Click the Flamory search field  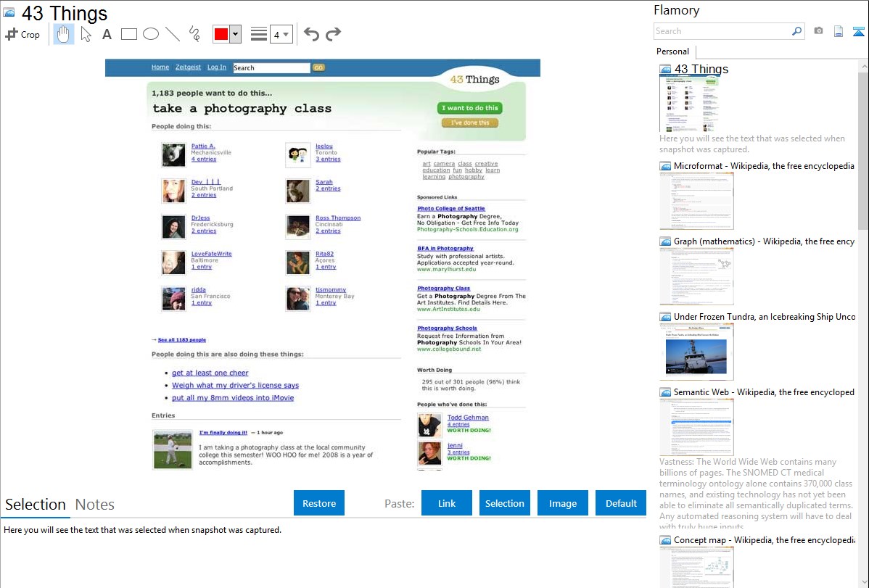722,31
